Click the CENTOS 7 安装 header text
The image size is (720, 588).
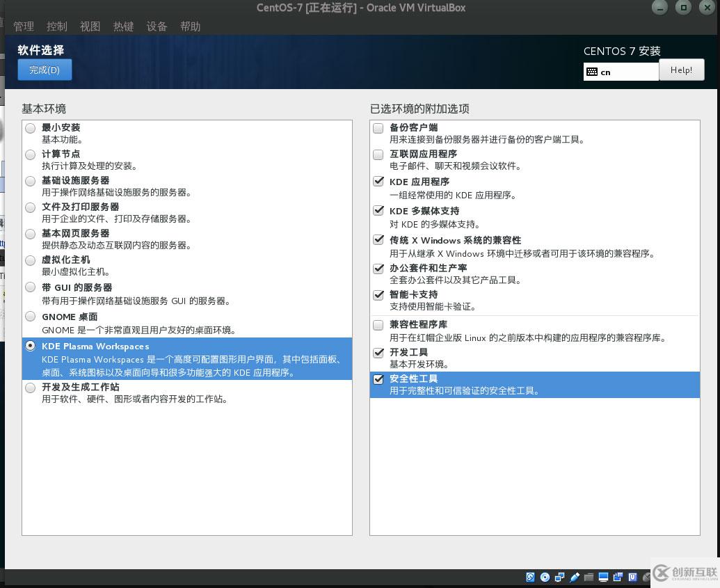tap(622, 51)
